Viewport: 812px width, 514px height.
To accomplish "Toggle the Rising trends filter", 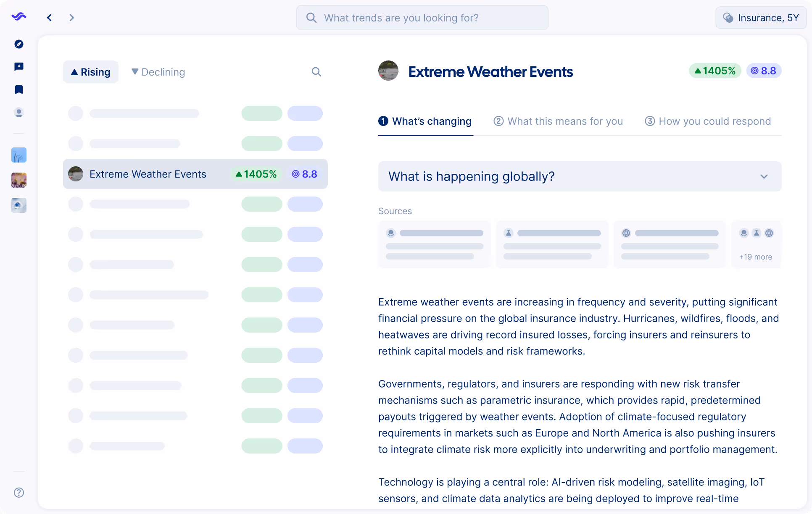I will click(x=90, y=72).
